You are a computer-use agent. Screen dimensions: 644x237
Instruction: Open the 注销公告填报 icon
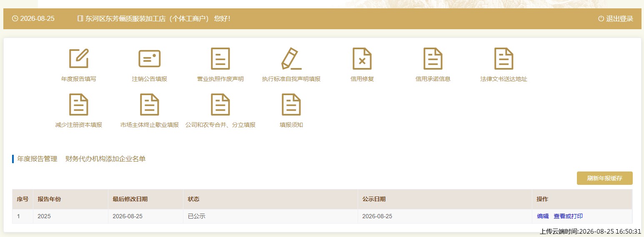[x=150, y=58]
